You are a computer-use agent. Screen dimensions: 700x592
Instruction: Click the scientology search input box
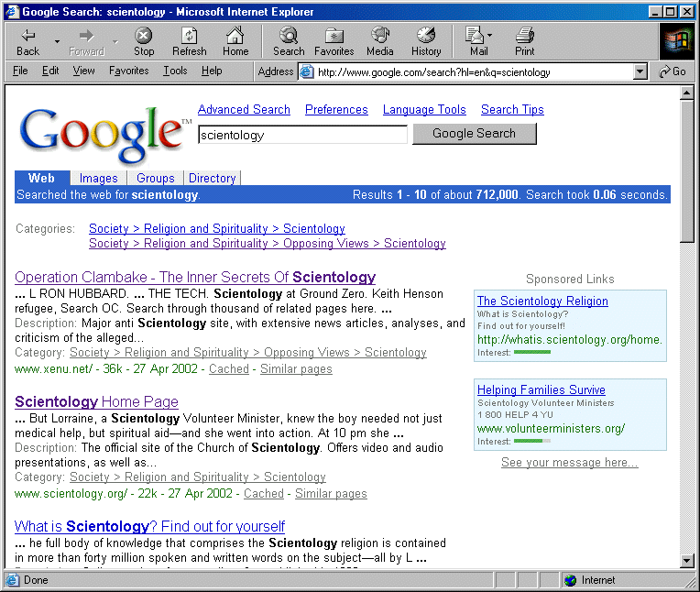302,135
